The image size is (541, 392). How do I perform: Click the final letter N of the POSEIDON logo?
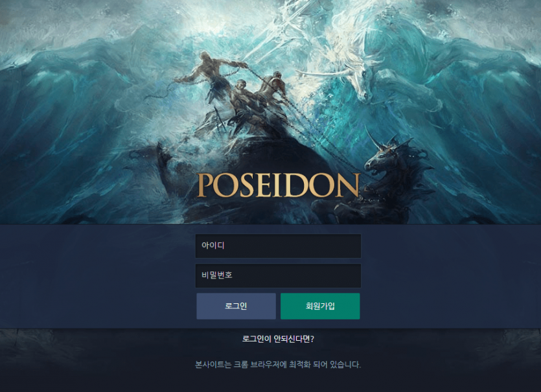pyautogui.click(x=347, y=185)
